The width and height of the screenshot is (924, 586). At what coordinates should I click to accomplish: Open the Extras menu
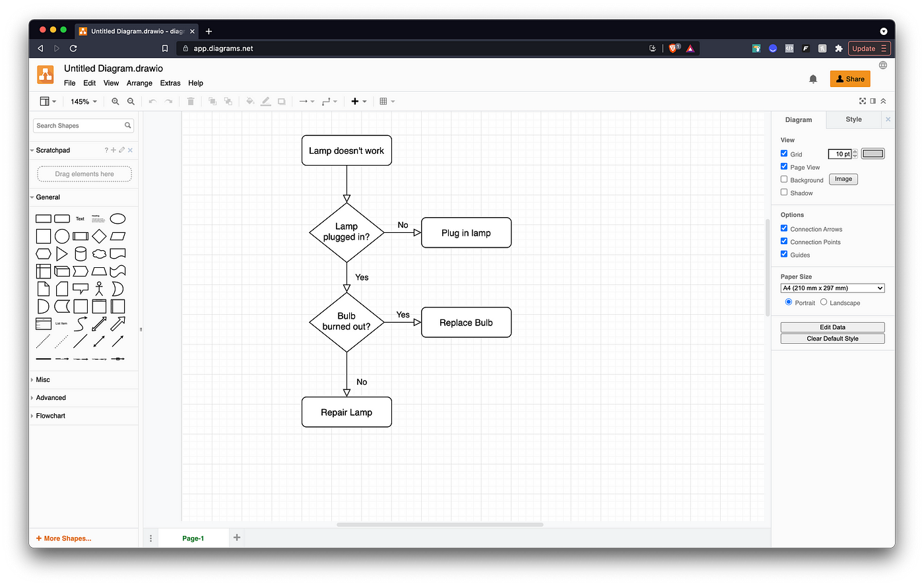(x=170, y=83)
